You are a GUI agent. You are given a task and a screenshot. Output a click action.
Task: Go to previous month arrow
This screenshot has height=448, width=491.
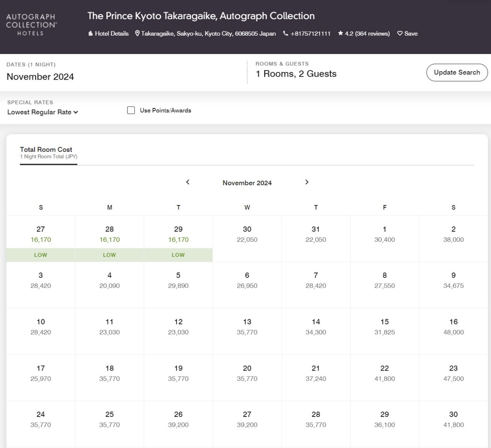click(x=188, y=182)
